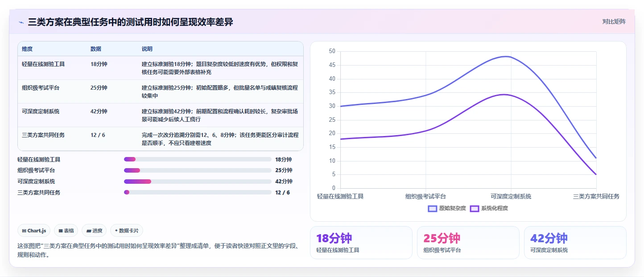The image size is (644, 277).
Task: Click the description starting 建立标准测验18分钟
Action: [220, 68]
